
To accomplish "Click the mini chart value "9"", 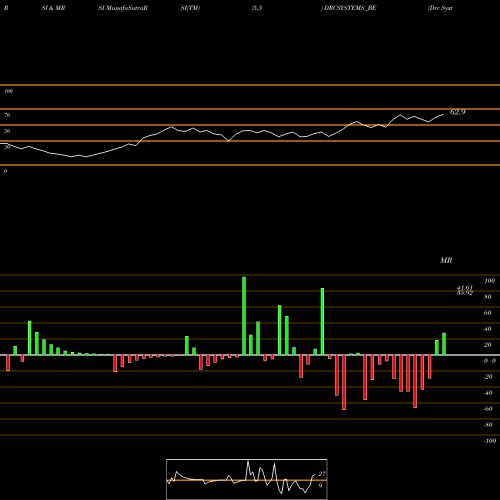I will click(320, 486).
